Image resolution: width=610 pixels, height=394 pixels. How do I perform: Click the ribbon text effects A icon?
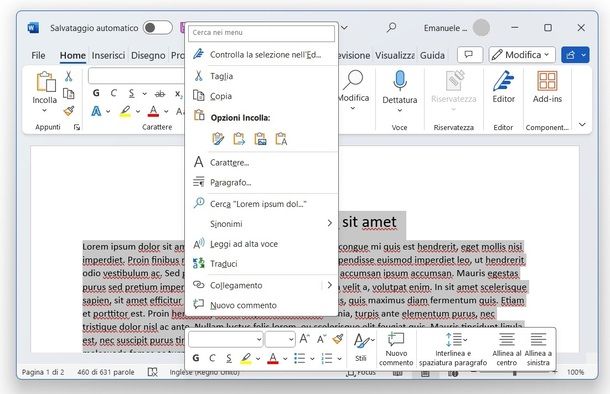click(96, 111)
